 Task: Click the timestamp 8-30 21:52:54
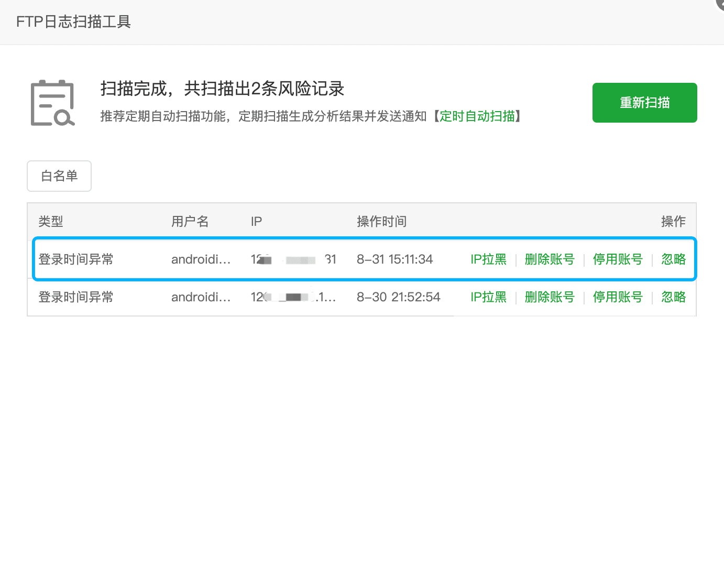[399, 297]
